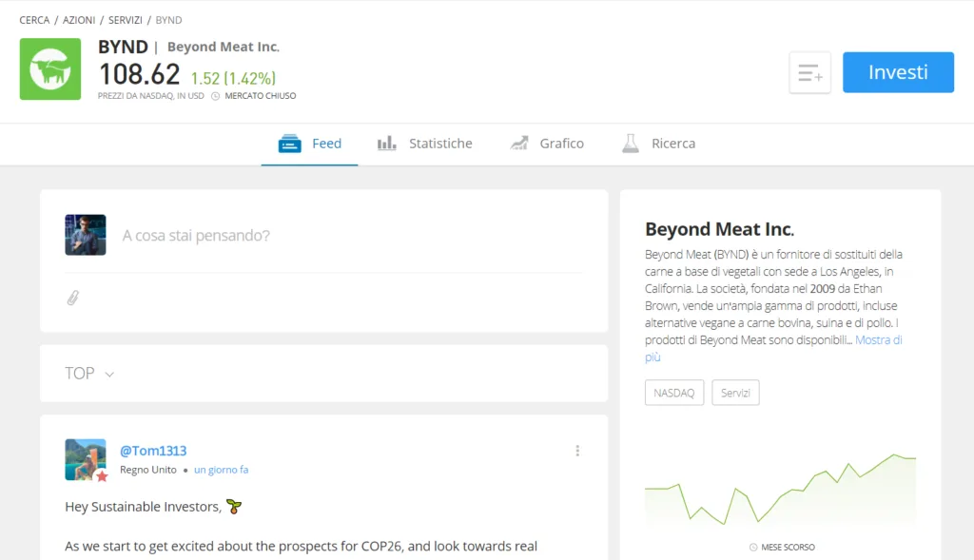Click the Grafico chart icon
Image resolution: width=974 pixels, height=560 pixels.
click(x=519, y=144)
